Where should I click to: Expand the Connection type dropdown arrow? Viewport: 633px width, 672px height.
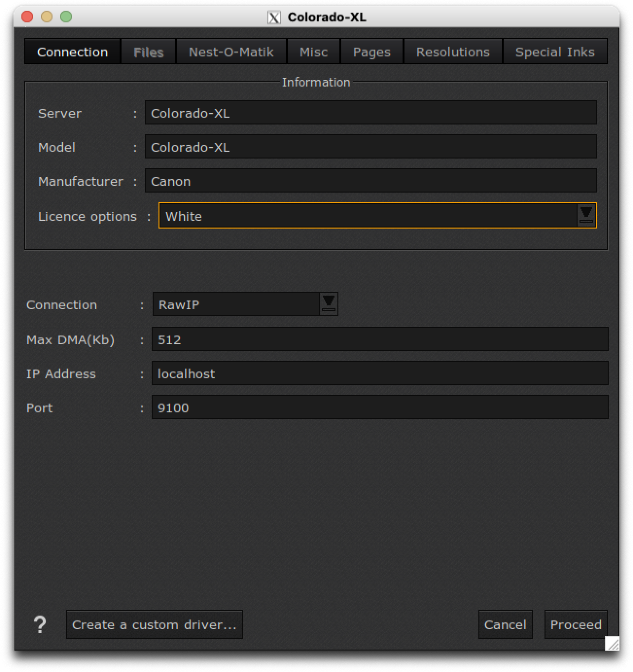(x=329, y=304)
